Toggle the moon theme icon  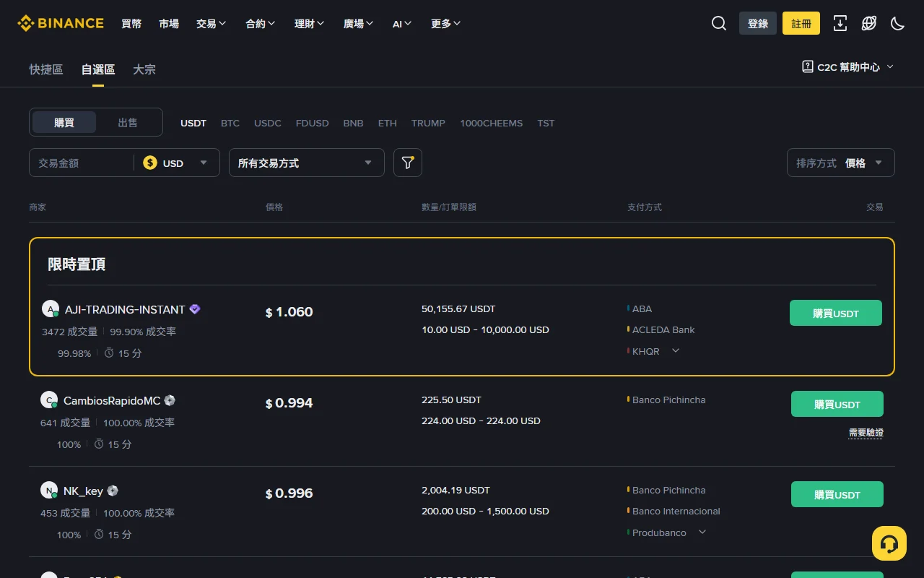click(x=898, y=23)
